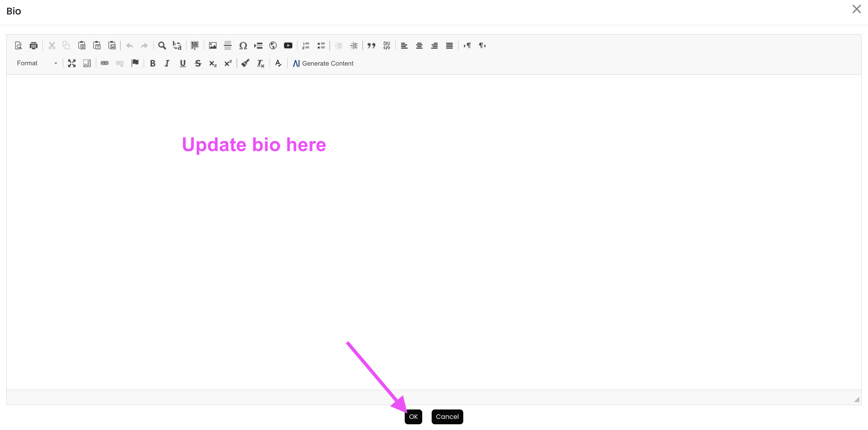Click the OK button
The image size is (868, 430).
pyautogui.click(x=413, y=417)
